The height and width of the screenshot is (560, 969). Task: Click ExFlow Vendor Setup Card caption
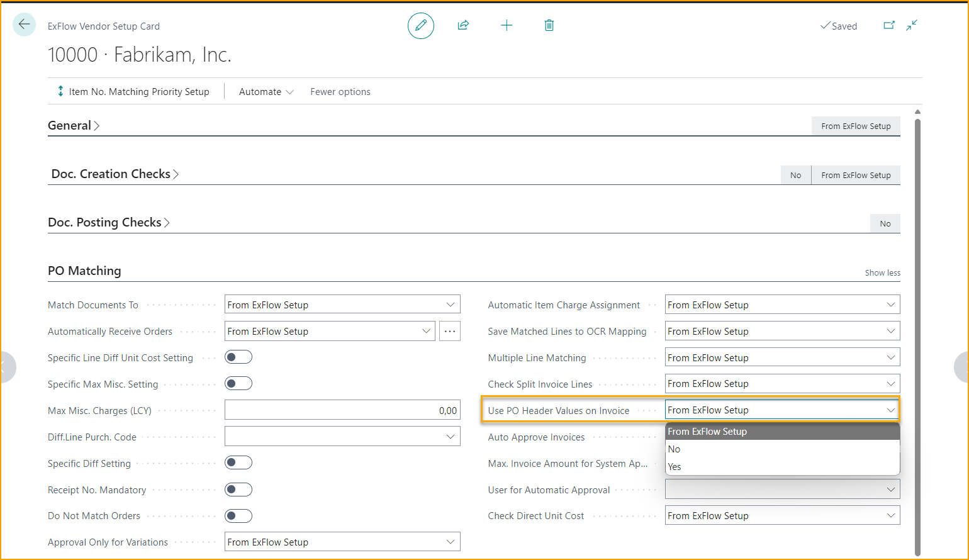point(104,26)
